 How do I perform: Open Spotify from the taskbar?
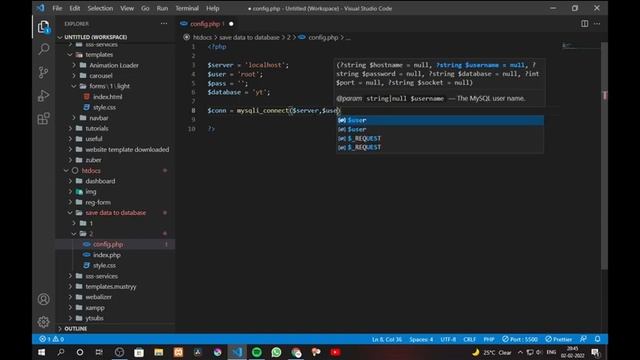(257, 352)
